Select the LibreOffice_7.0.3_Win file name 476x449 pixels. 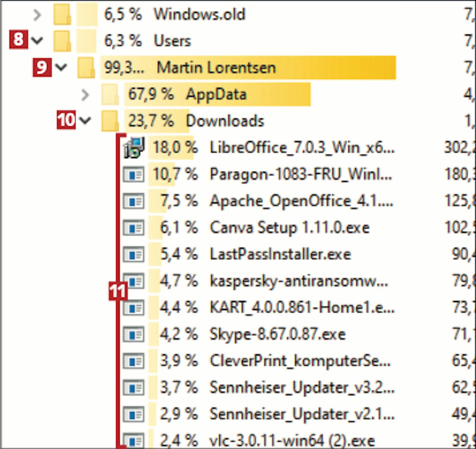(x=302, y=148)
